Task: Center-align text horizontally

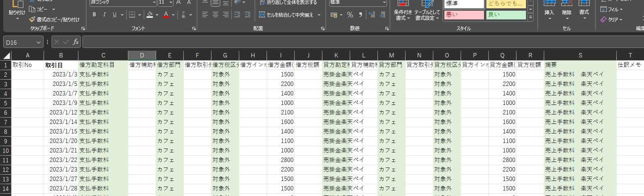Action: 215,15
